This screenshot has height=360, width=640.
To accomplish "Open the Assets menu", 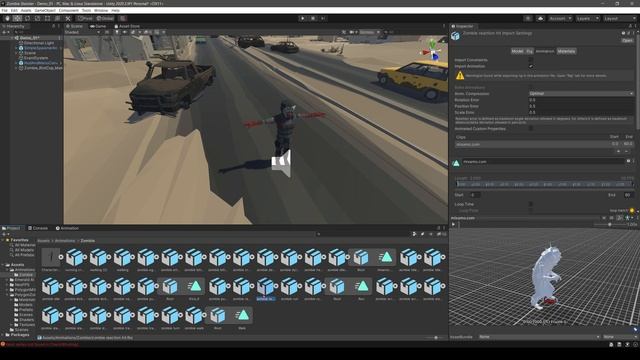I will pyautogui.click(x=26, y=10).
